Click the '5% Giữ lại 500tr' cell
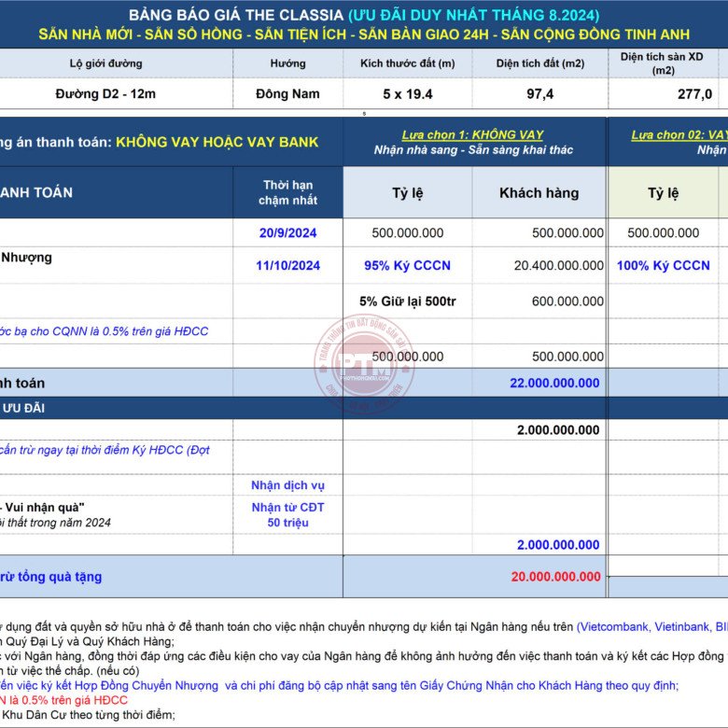This screenshot has height=728, width=728. [407, 301]
